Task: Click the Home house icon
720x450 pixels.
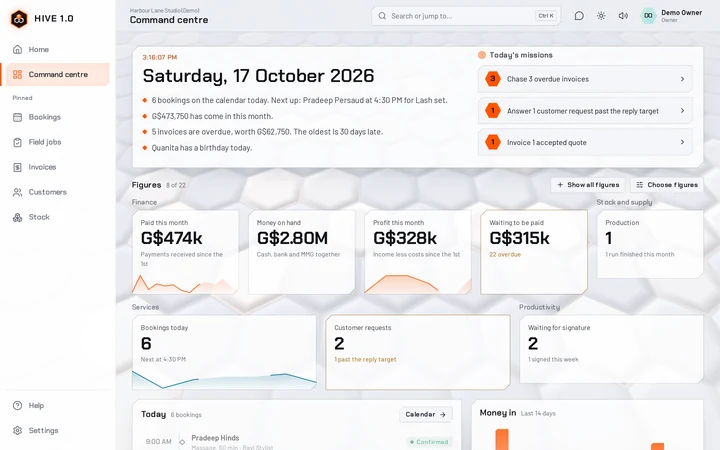Action: coord(17,49)
